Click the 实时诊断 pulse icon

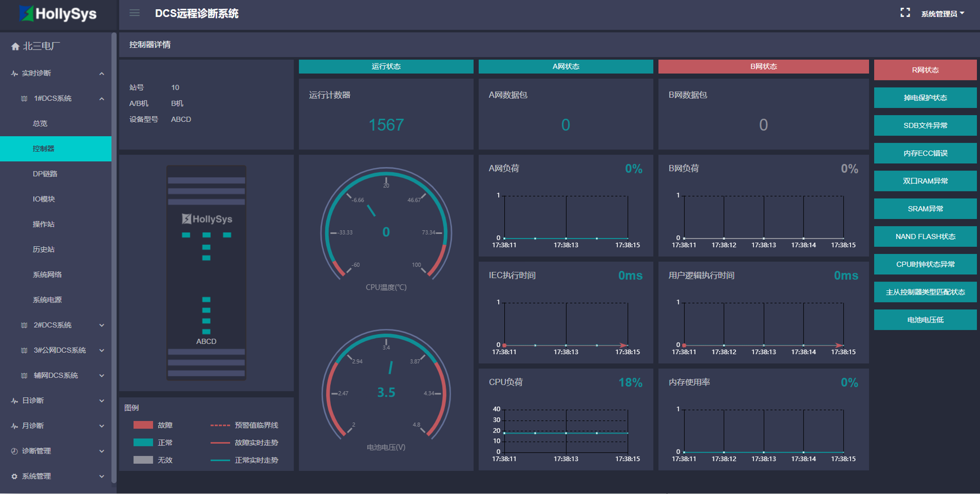(14, 73)
